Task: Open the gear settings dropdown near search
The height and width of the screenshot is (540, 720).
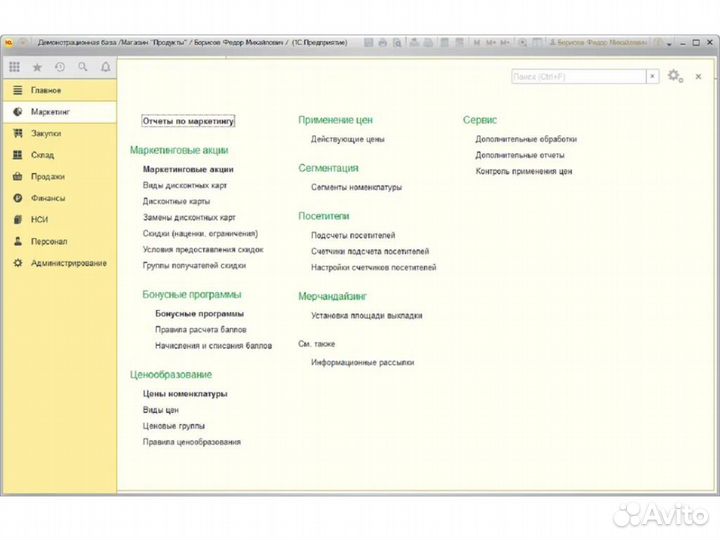Action: pyautogui.click(x=675, y=76)
